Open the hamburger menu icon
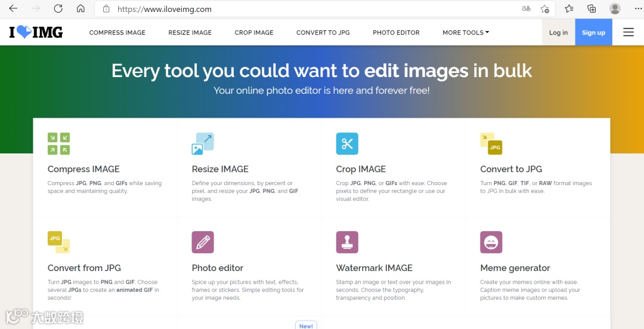This screenshot has width=644, height=329. point(628,32)
